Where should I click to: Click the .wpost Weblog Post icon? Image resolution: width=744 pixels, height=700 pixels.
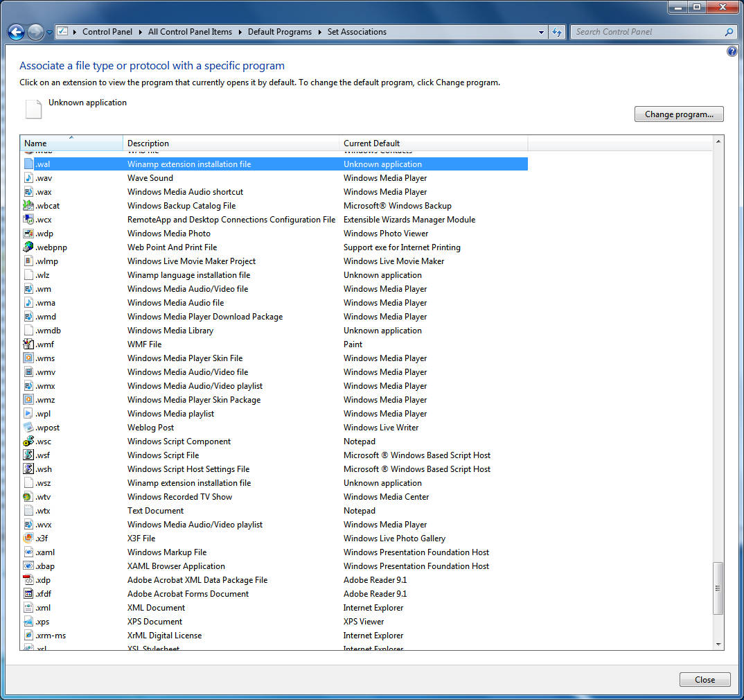28,427
